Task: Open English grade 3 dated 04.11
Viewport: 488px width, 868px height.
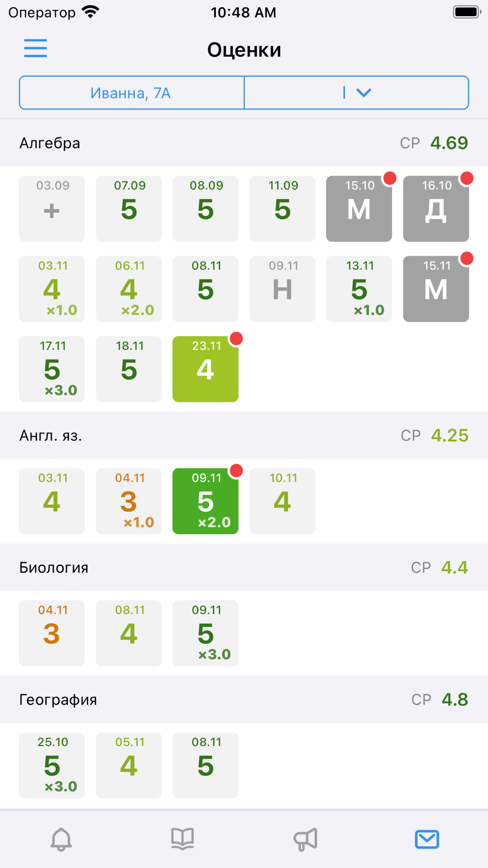Action: point(129,501)
